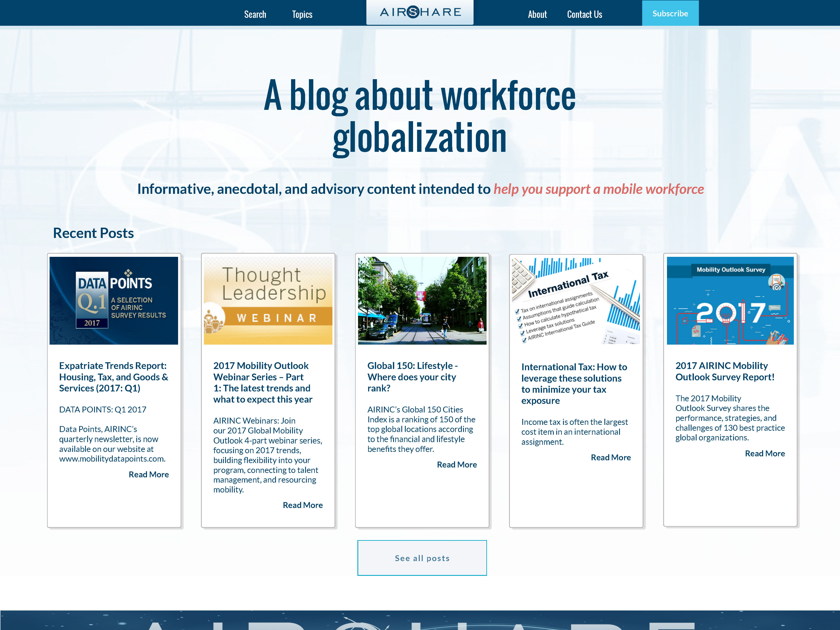This screenshot has height=630, width=840.
Task: Open the Expatriate Trends Report post title
Action: click(x=114, y=377)
